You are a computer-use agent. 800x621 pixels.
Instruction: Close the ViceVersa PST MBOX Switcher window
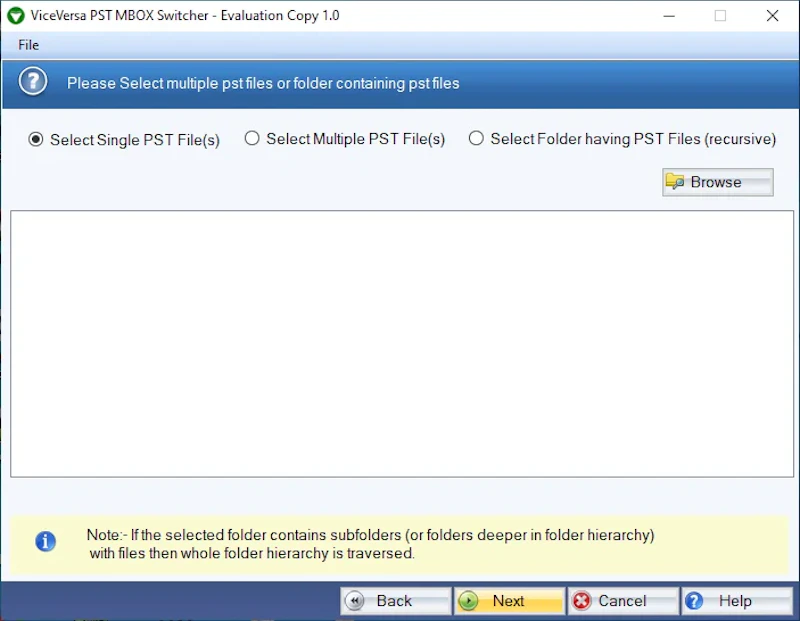coord(772,16)
